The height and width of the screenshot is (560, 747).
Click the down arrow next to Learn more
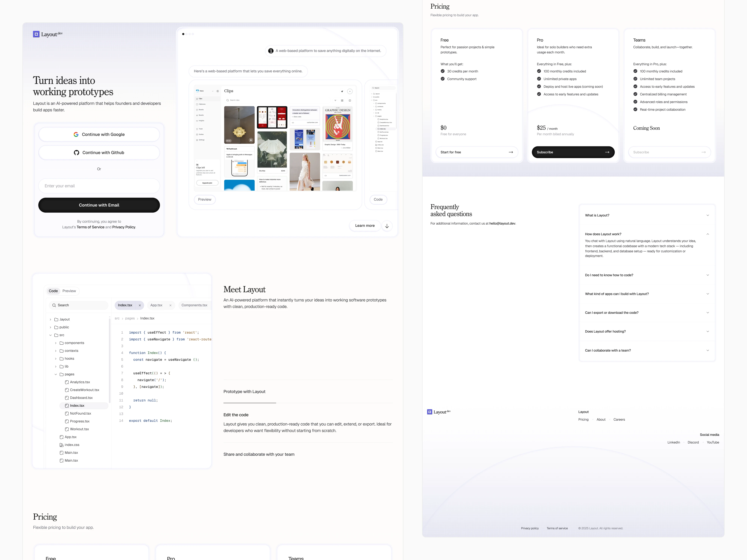click(387, 226)
